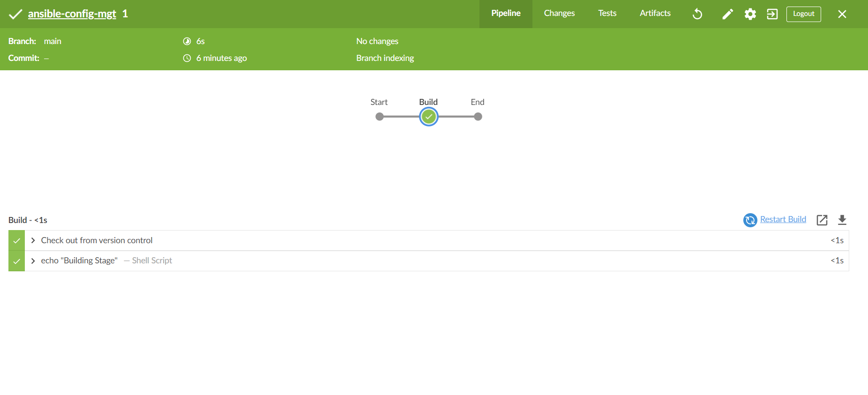The image size is (868, 395).
Task: Click the "6 minutes ago" timestamp
Action: point(222,58)
